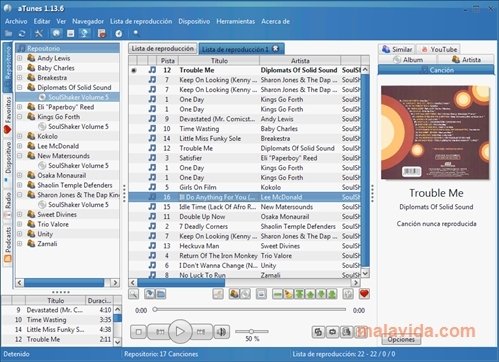Image resolution: width=499 pixels, height=362 pixels.
Task: Sort playlist by Pista column header
Action: (167, 61)
